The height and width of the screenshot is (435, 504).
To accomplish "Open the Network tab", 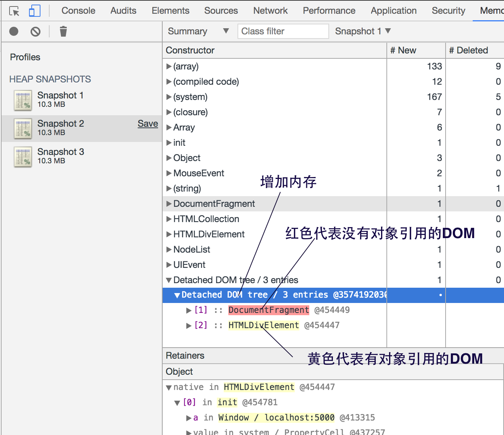I will coord(270,11).
